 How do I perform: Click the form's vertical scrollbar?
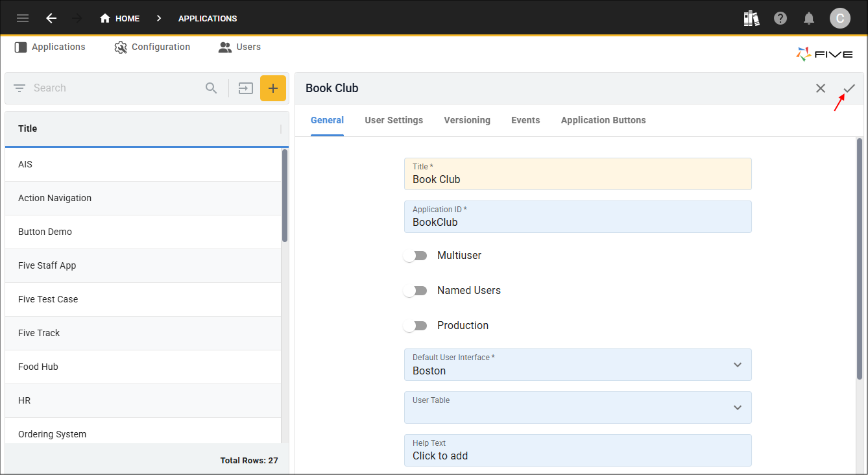pyautogui.click(x=860, y=258)
